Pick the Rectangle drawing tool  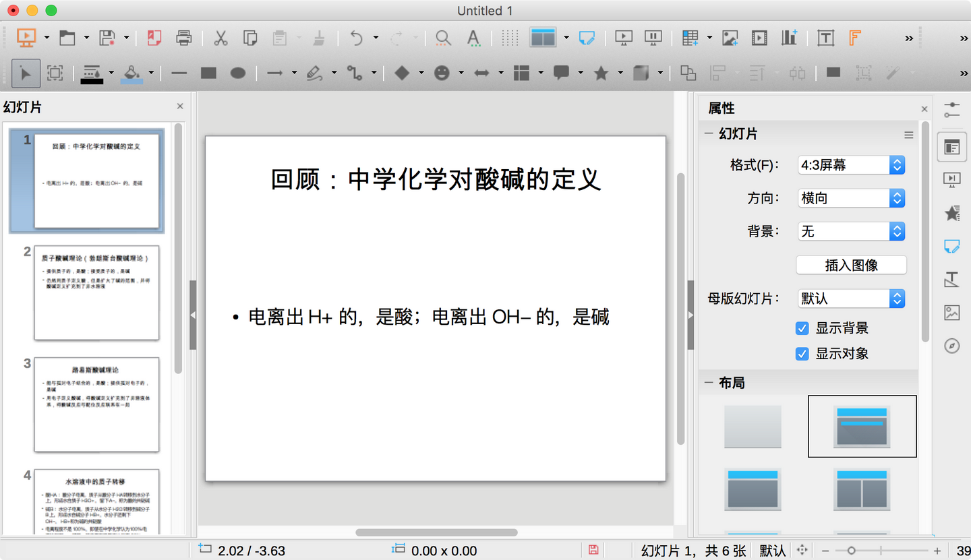pos(208,73)
